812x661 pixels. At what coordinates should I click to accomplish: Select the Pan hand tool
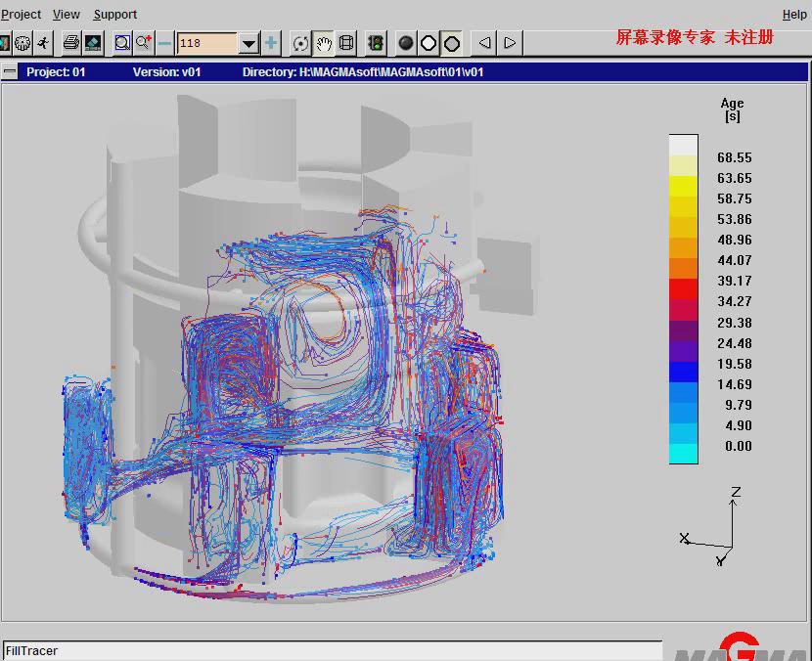tap(323, 43)
